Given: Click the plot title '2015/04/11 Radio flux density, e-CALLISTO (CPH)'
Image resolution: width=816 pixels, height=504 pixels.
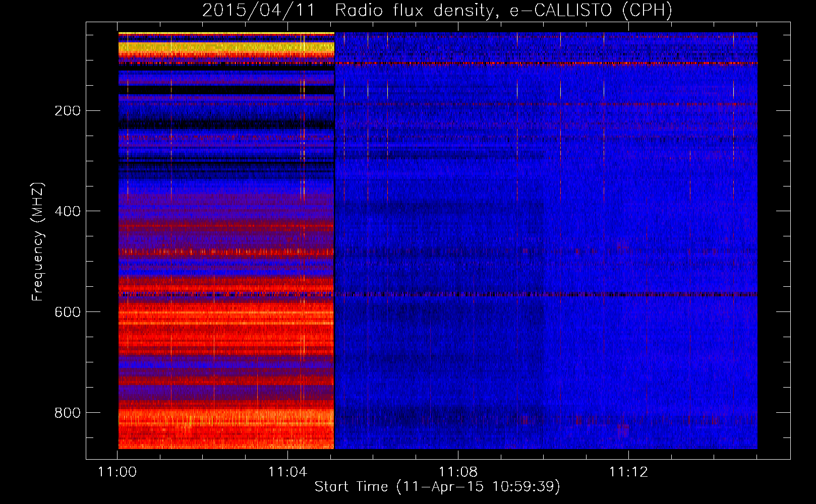Looking at the screenshot, I should tap(437, 10).
